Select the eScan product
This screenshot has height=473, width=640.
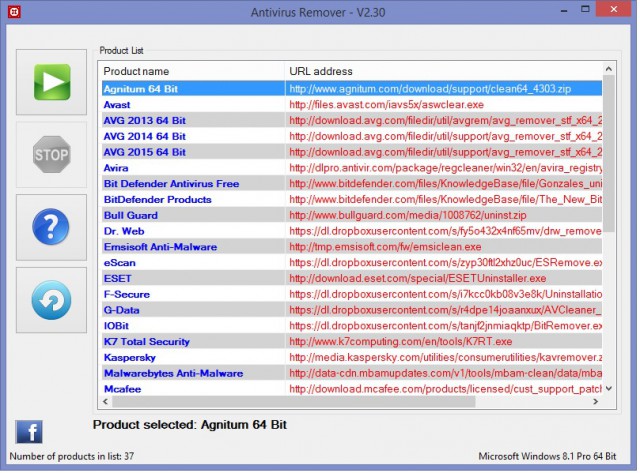click(x=352, y=263)
